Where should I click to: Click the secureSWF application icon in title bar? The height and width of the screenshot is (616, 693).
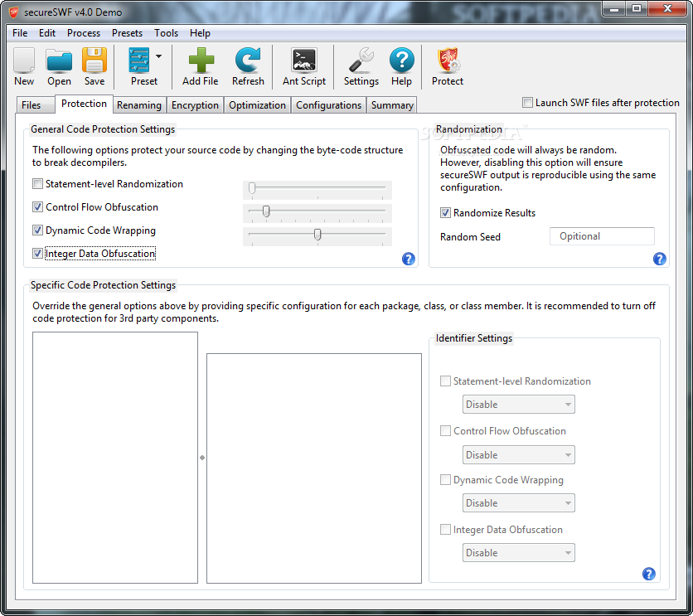pyautogui.click(x=14, y=12)
